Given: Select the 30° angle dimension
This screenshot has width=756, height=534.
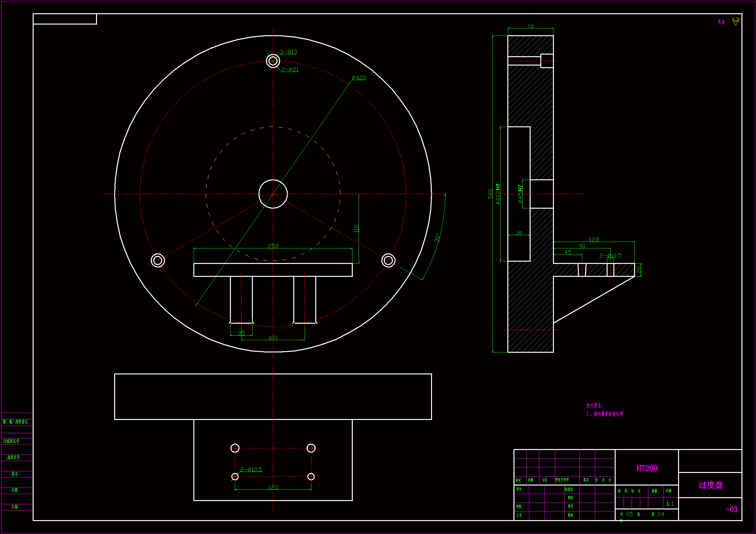Looking at the screenshot, I should coord(437,238).
